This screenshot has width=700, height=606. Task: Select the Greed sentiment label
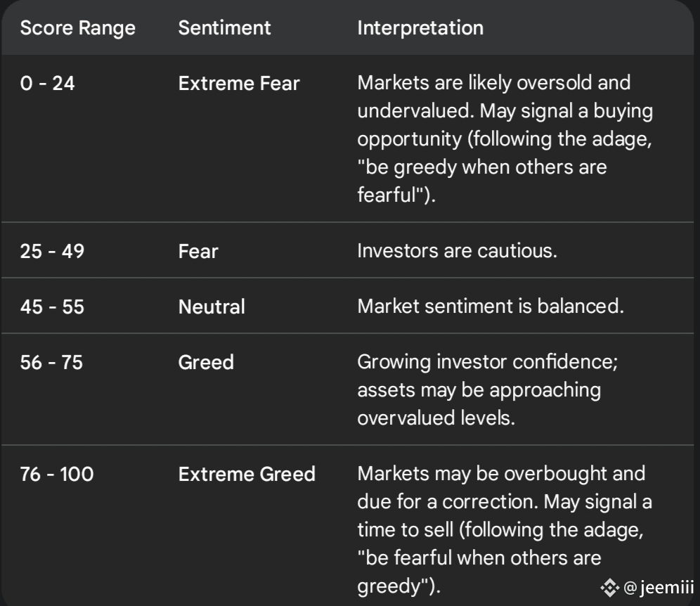click(206, 363)
